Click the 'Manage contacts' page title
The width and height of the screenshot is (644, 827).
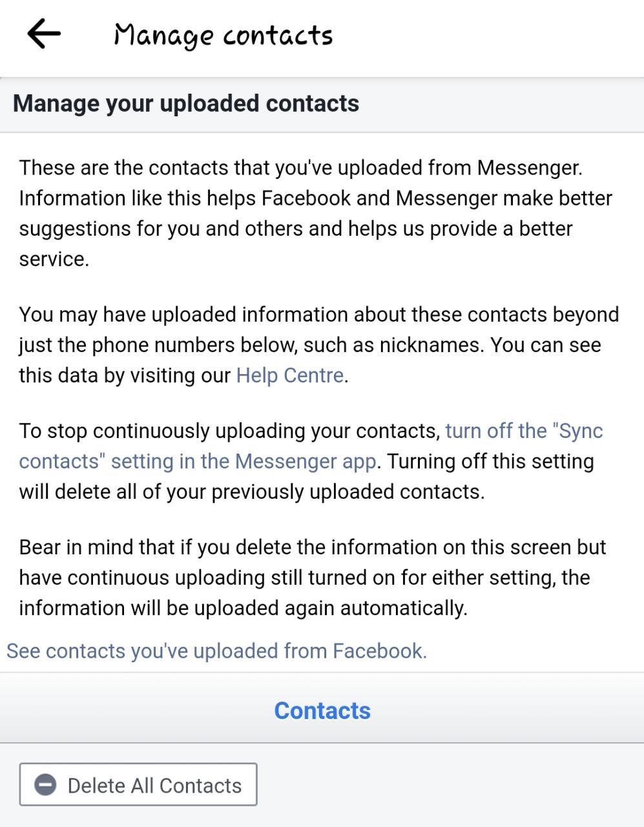tap(223, 35)
